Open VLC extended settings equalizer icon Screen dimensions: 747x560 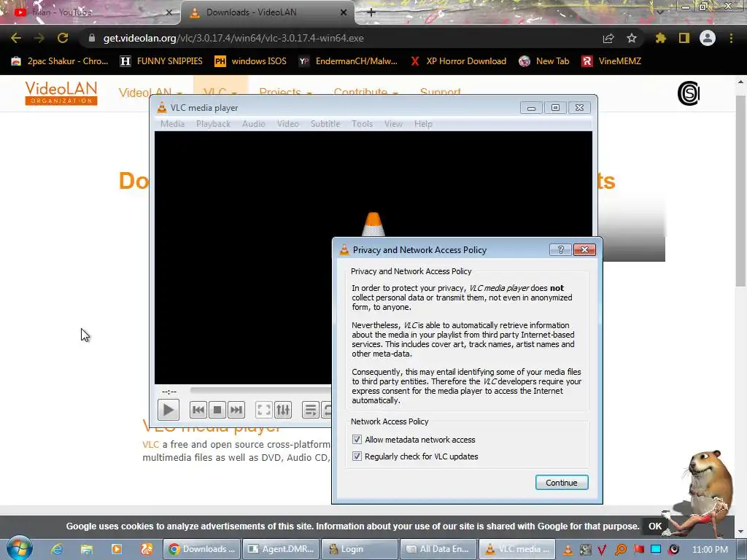283,410
